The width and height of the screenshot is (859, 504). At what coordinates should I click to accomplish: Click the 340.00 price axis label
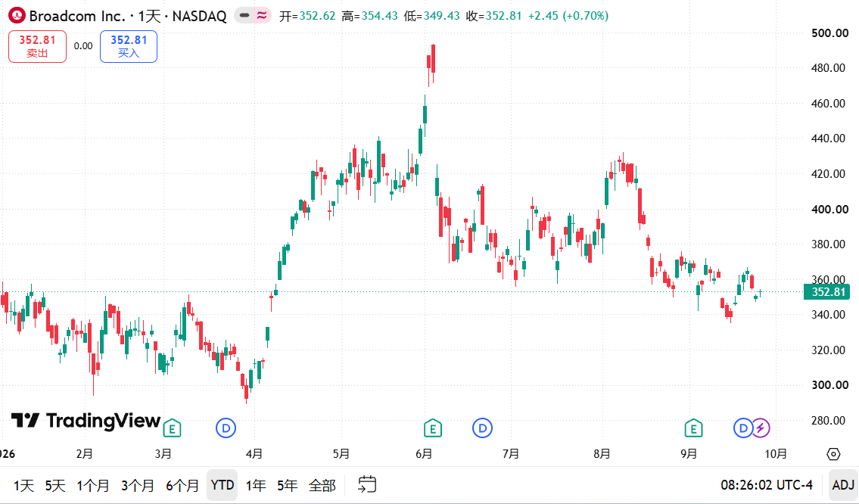click(x=828, y=315)
